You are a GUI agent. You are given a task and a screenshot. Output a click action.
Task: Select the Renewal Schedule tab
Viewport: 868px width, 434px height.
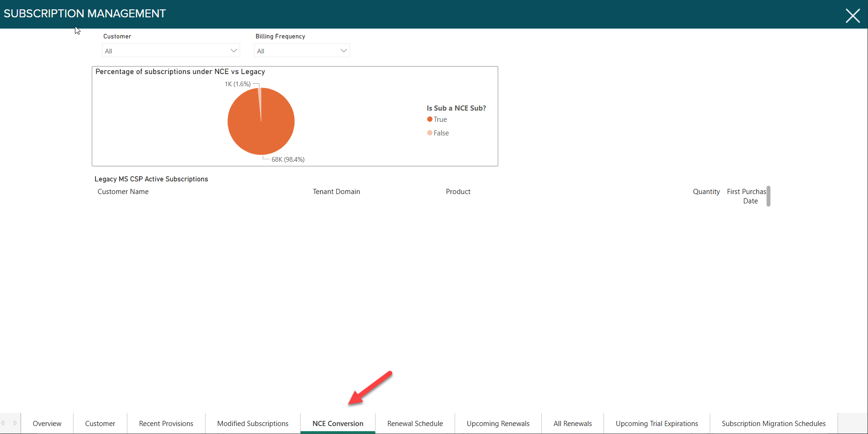tap(414, 423)
